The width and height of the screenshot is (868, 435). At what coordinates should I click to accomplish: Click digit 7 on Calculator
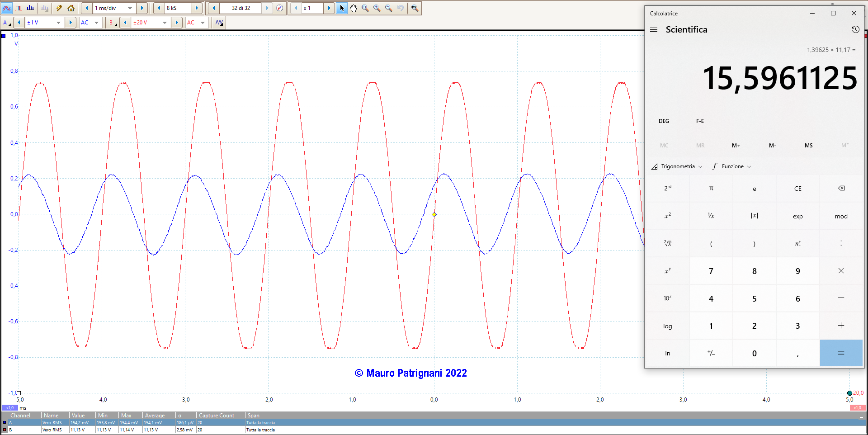(x=711, y=271)
